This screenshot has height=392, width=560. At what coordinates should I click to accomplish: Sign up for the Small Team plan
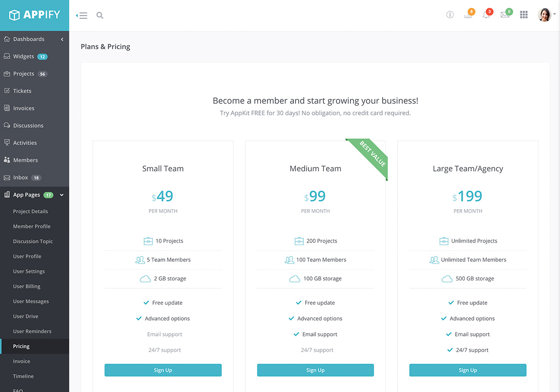click(163, 370)
